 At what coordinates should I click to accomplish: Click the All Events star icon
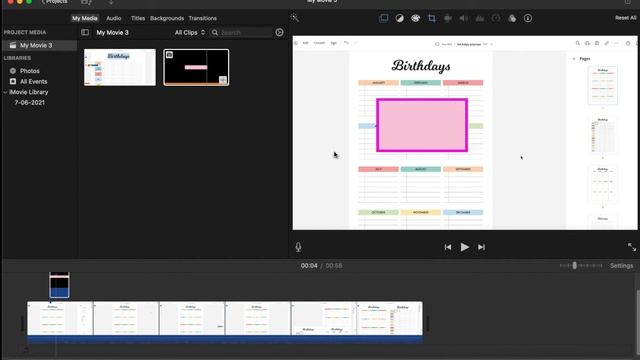(x=13, y=81)
